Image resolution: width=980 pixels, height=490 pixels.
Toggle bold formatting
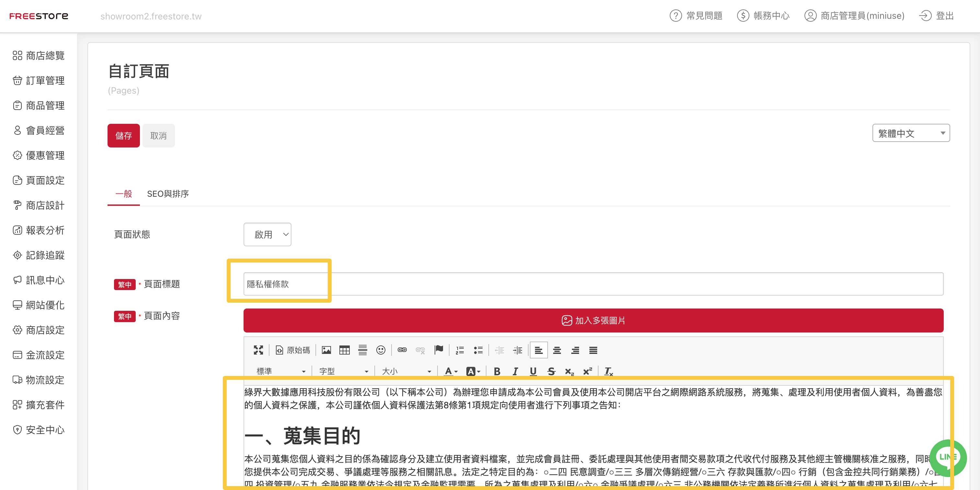(x=496, y=371)
